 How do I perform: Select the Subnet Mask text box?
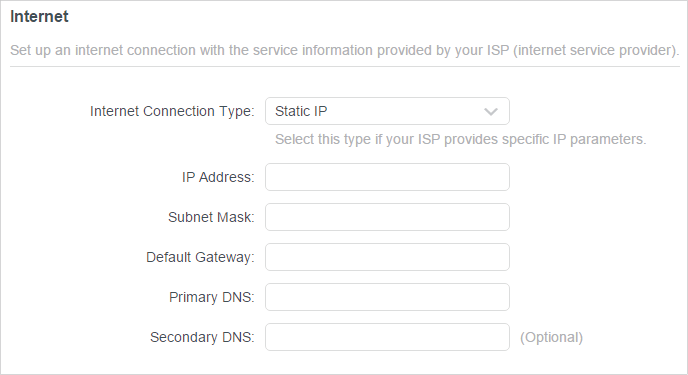coord(387,217)
